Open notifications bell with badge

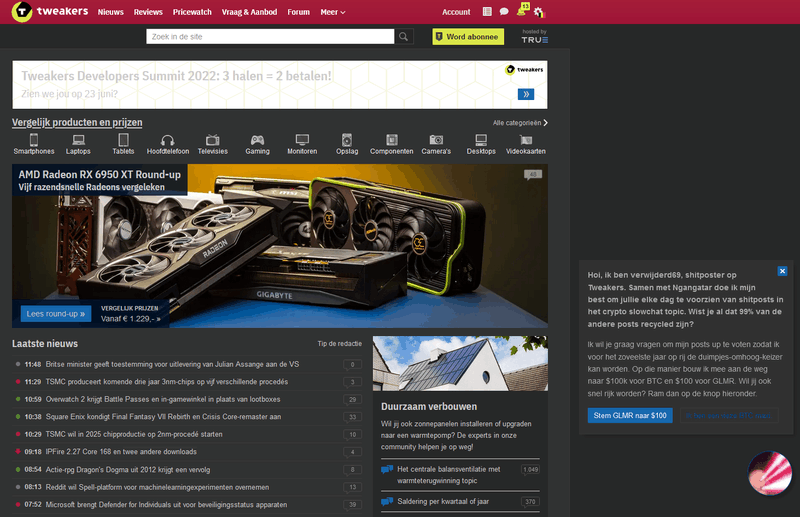click(522, 10)
